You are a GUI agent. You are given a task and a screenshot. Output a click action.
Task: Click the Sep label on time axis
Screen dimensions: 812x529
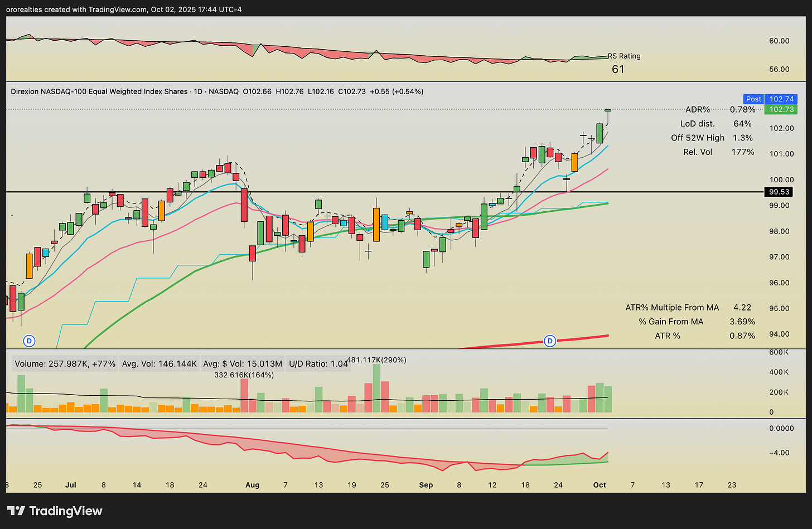point(426,485)
